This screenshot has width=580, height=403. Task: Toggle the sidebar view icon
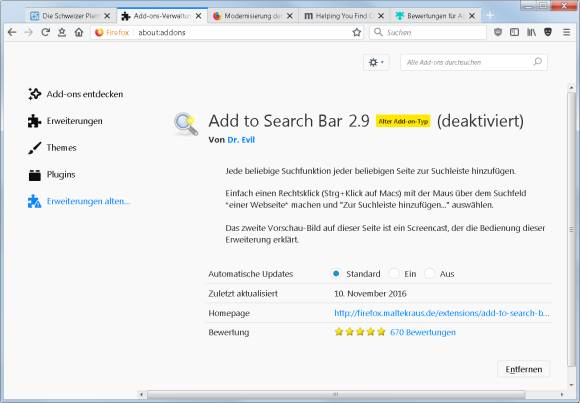[515, 33]
